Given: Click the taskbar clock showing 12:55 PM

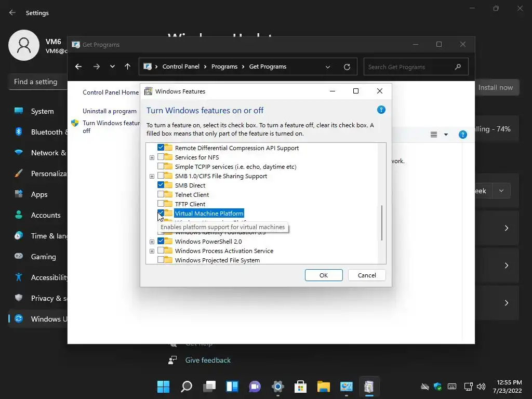Looking at the screenshot, I should point(507,387).
